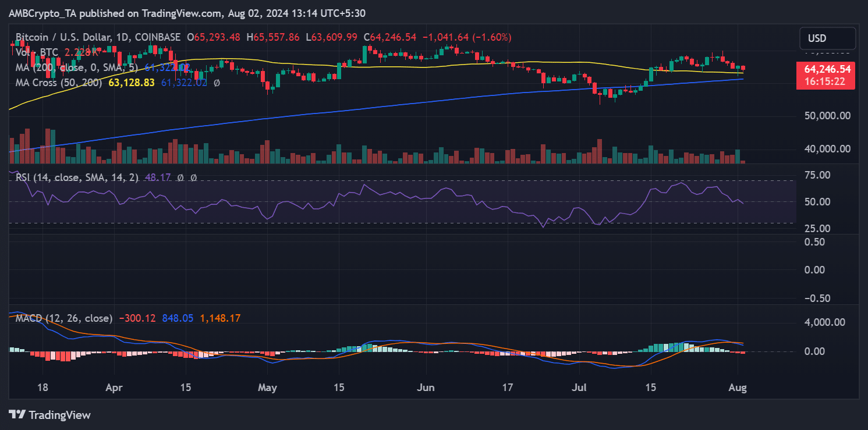Click the low price L63,609.99
868x430 pixels.
pyautogui.click(x=331, y=37)
